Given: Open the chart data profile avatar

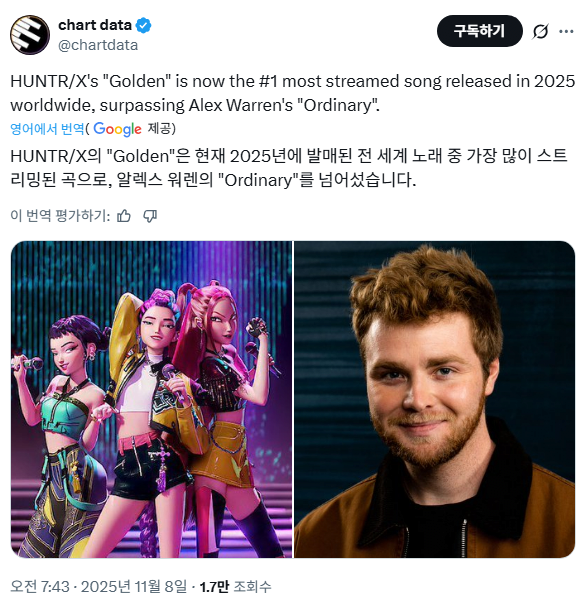Looking at the screenshot, I should pos(30,35).
